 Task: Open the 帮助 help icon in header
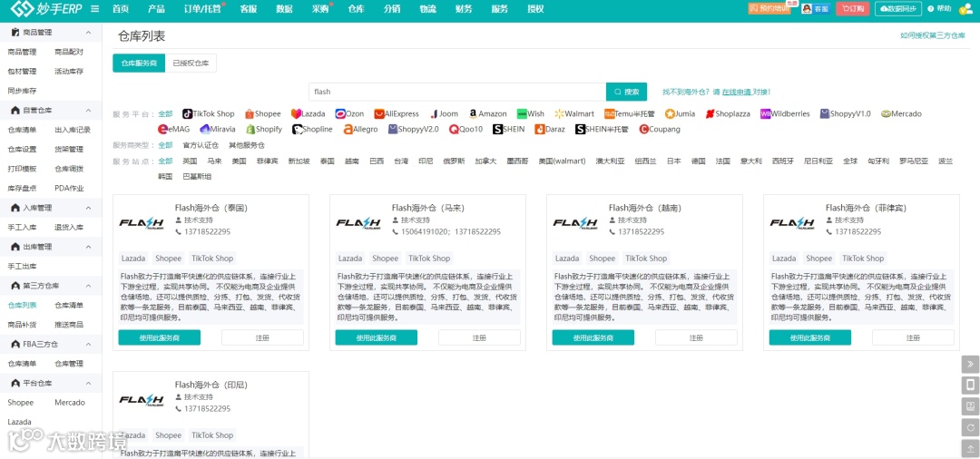tap(939, 9)
